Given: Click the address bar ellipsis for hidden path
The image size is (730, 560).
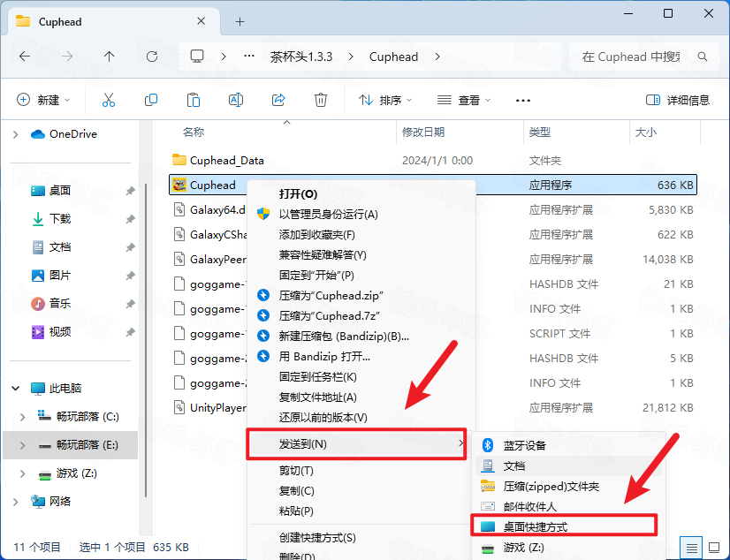Looking at the screenshot, I should click(249, 57).
